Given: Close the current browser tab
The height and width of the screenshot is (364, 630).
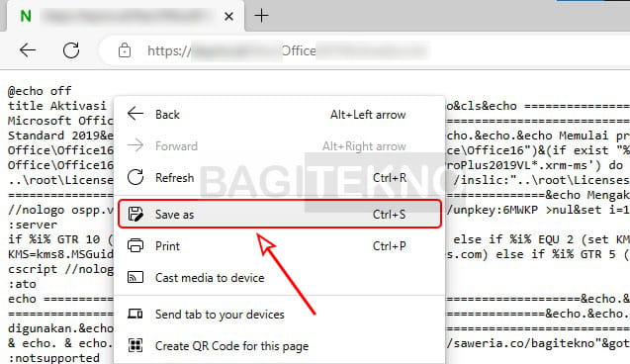Looking at the screenshot, I should (x=228, y=17).
